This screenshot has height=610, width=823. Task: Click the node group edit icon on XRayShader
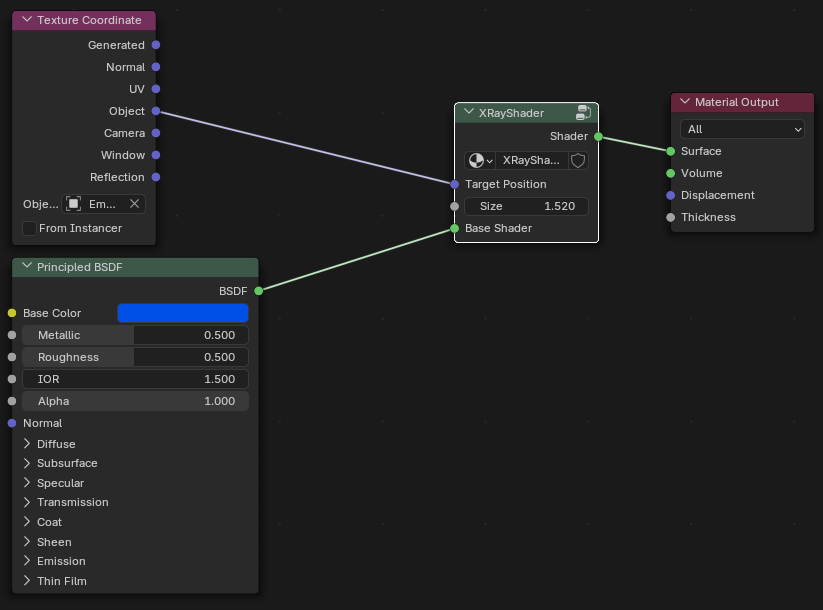coord(583,113)
